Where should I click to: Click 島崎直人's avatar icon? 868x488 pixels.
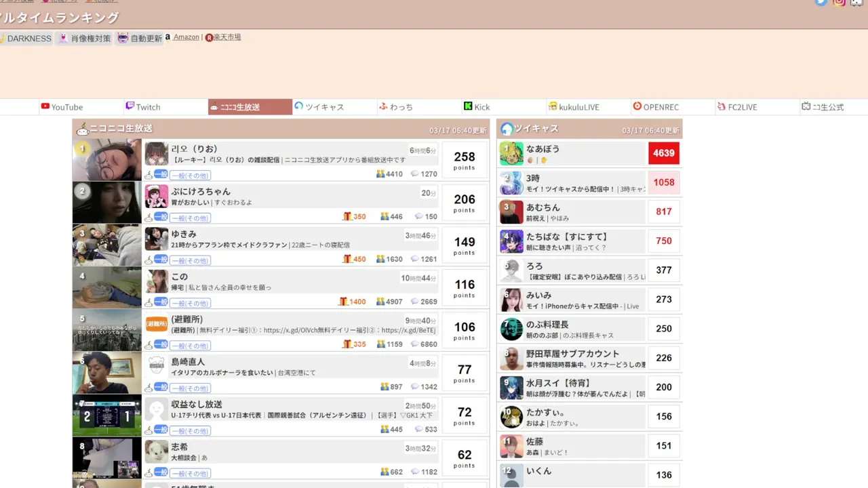point(157,367)
